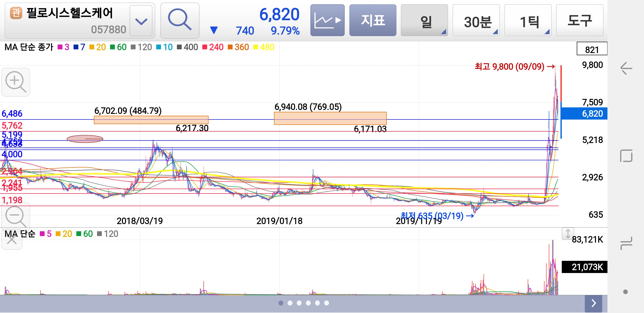Screen dimensions: 644x313
Task: Select the last page indicator dot
Action: point(327,303)
